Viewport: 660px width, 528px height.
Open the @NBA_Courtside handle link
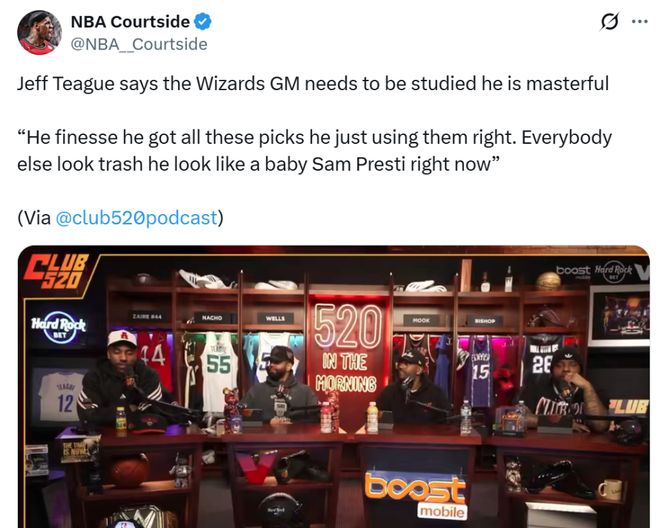point(139,44)
